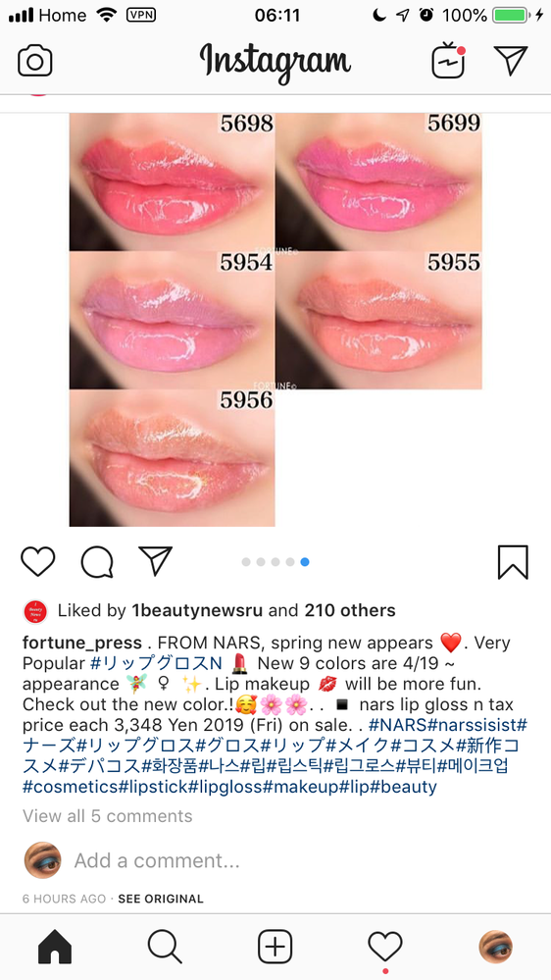551x980 pixels.
Task: Tap the 5956 lip swatch image
Action: [172, 458]
